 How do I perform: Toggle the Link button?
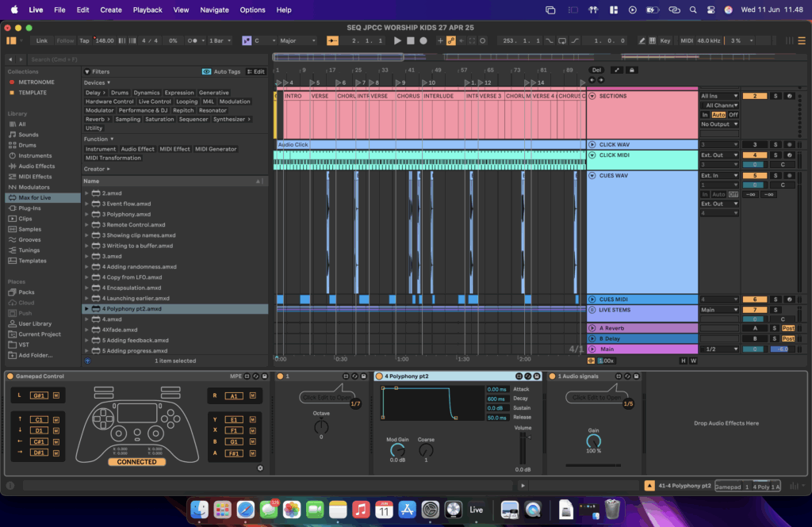41,40
